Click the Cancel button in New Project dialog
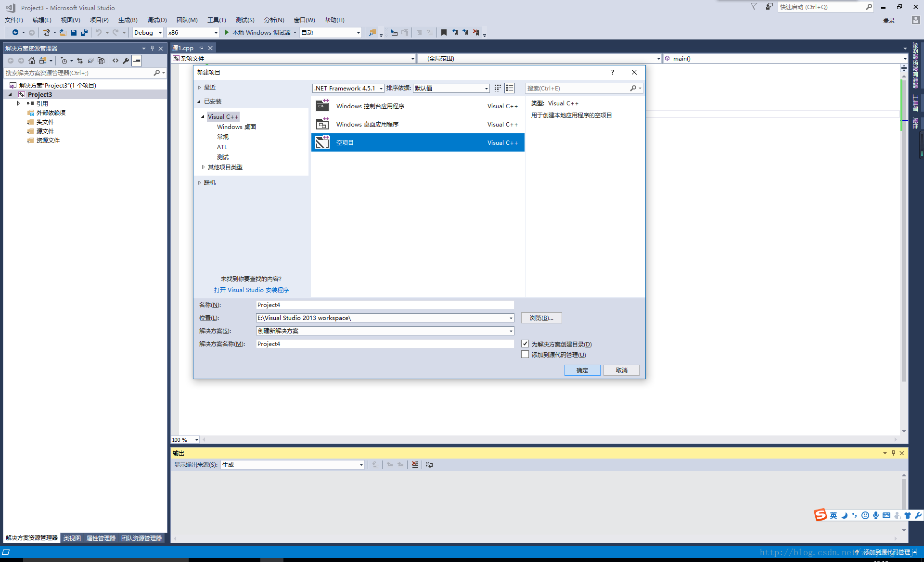This screenshot has width=924, height=562. (x=622, y=370)
